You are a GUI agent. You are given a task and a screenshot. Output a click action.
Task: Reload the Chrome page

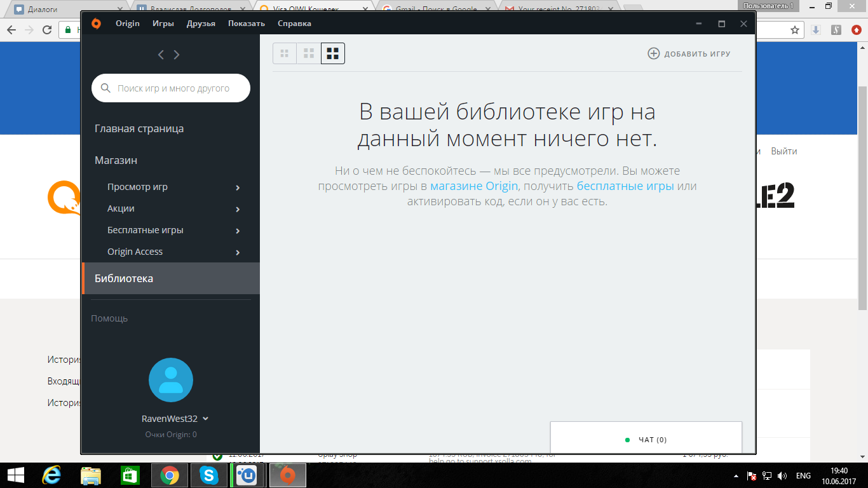point(47,30)
